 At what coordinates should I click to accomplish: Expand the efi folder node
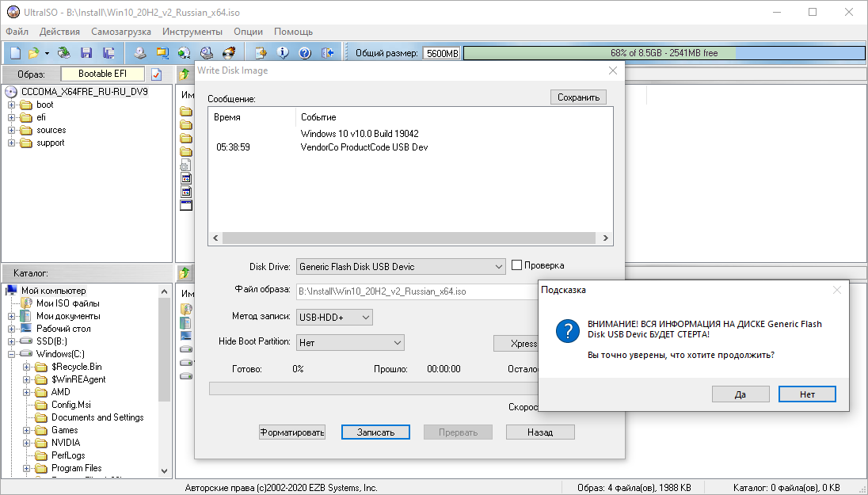11,117
